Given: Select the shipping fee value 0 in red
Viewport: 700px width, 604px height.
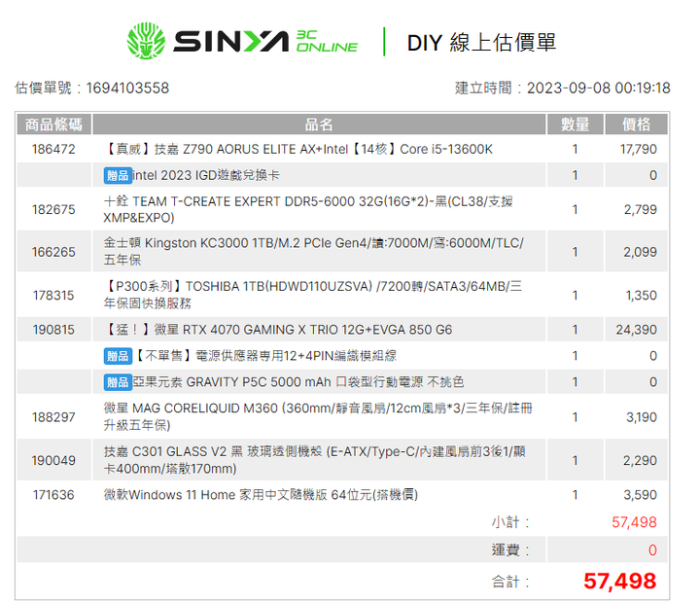Looking at the screenshot, I should click(x=652, y=550).
